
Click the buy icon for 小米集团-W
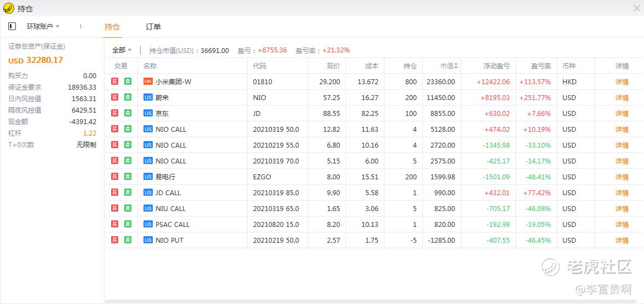114,81
